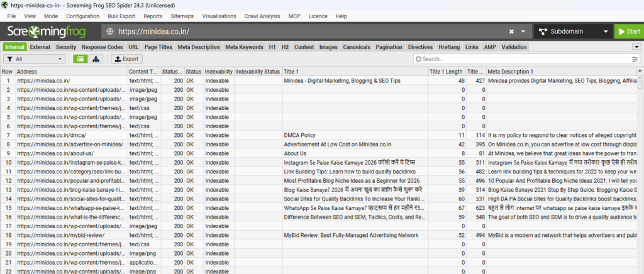Switch to the AMP tab
Viewport: 644px width, 274px height.
point(489,47)
